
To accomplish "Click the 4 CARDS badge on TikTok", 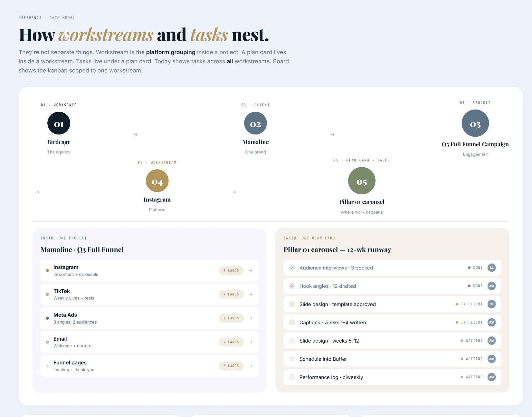I will [x=231, y=294].
